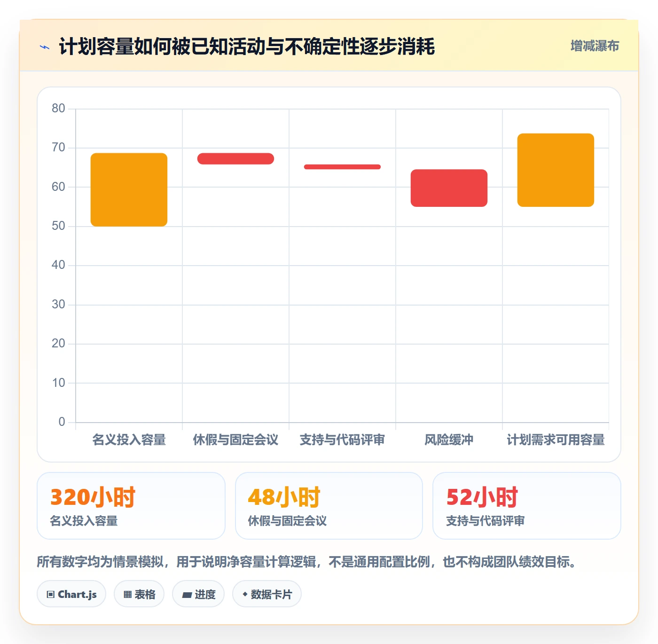
Task: Click the bar icon in 进度 chip
Action: click(x=187, y=595)
